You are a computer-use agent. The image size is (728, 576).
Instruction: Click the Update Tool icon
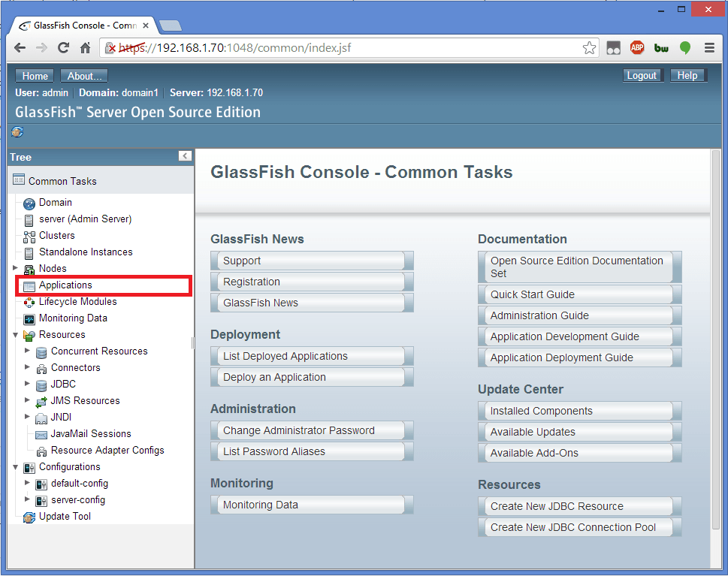(x=29, y=517)
